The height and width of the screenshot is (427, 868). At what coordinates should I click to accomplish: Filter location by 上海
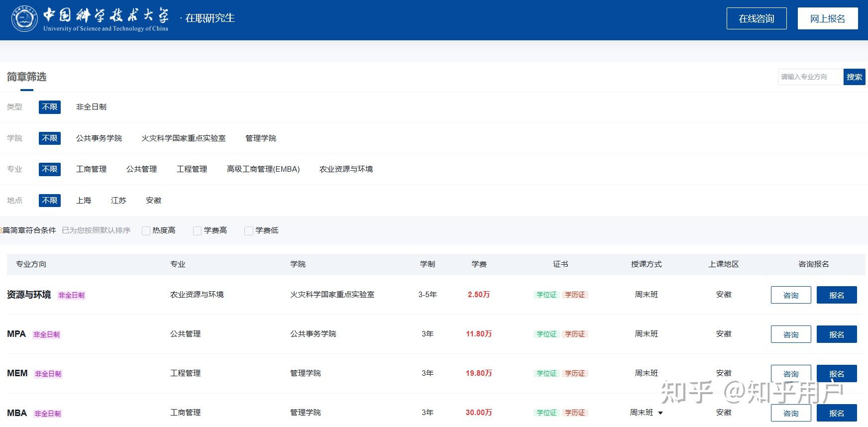(84, 201)
